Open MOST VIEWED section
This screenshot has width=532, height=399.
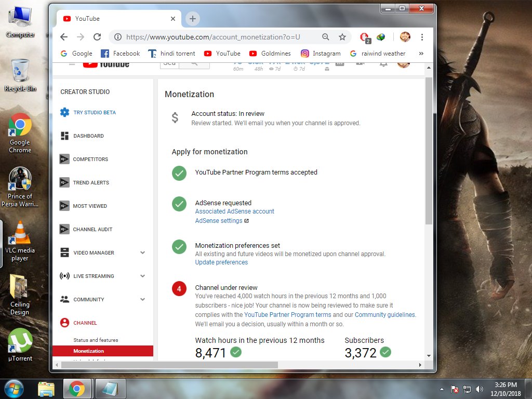[90, 206]
